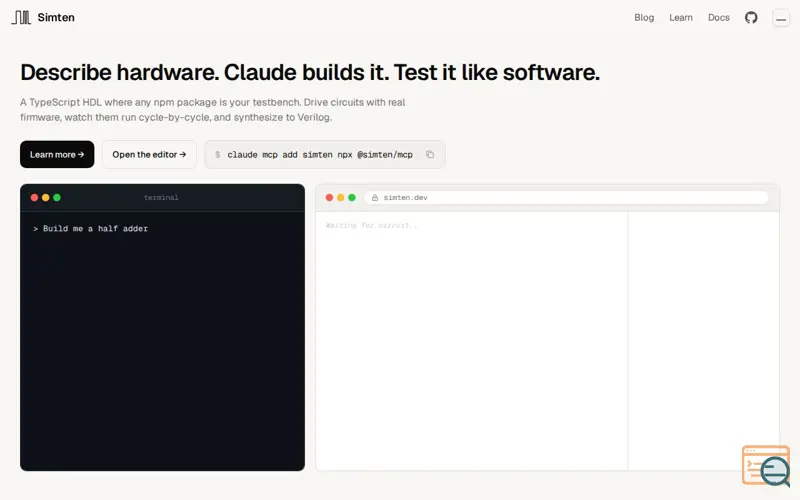The height and width of the screenshot is (500, 800).
Task: Open the Blog page
Action: (644, 17)
